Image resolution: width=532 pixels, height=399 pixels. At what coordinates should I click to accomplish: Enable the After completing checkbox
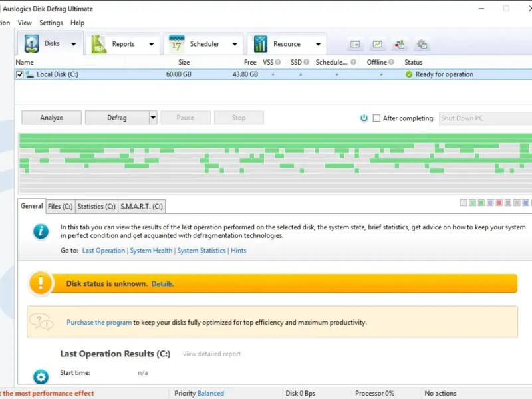coord(376,118)
